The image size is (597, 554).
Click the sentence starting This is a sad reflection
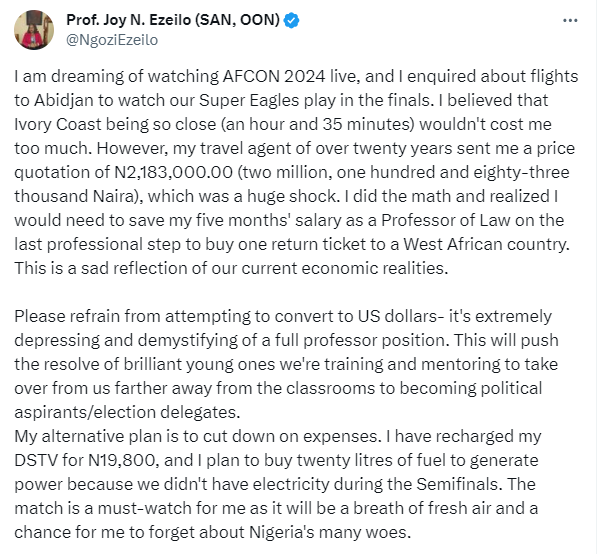coord(231,268)
